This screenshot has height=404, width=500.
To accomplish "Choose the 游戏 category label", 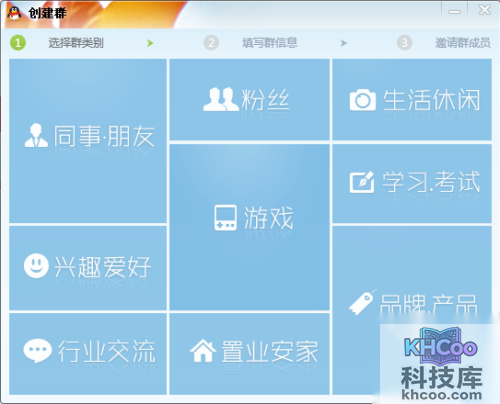I will [269, 218].
